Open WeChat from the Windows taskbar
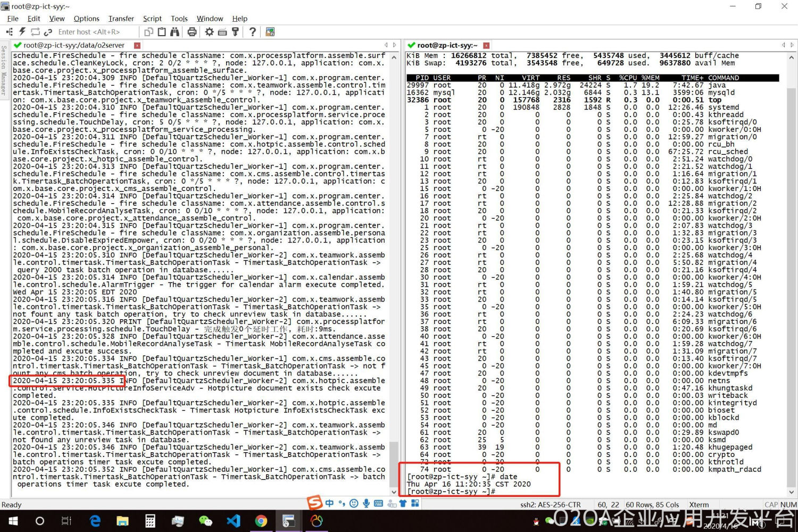This screenshot has height=532, width=798. click(205, 521)
